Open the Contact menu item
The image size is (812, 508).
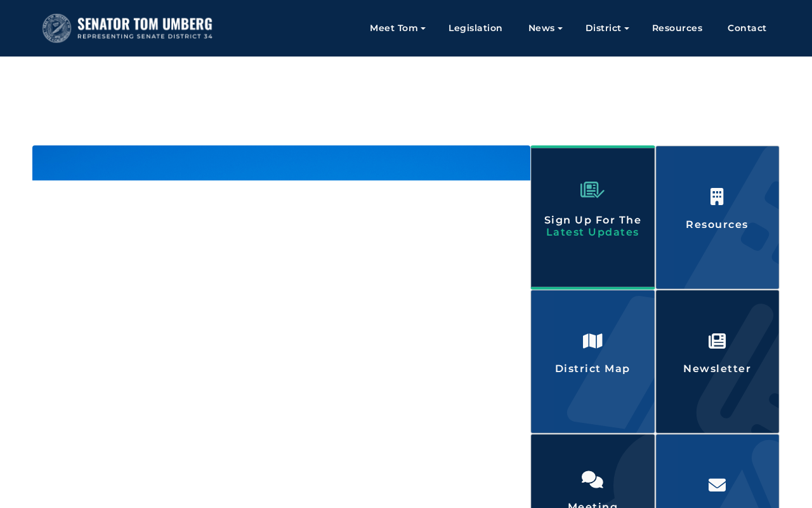coord(747,28)
